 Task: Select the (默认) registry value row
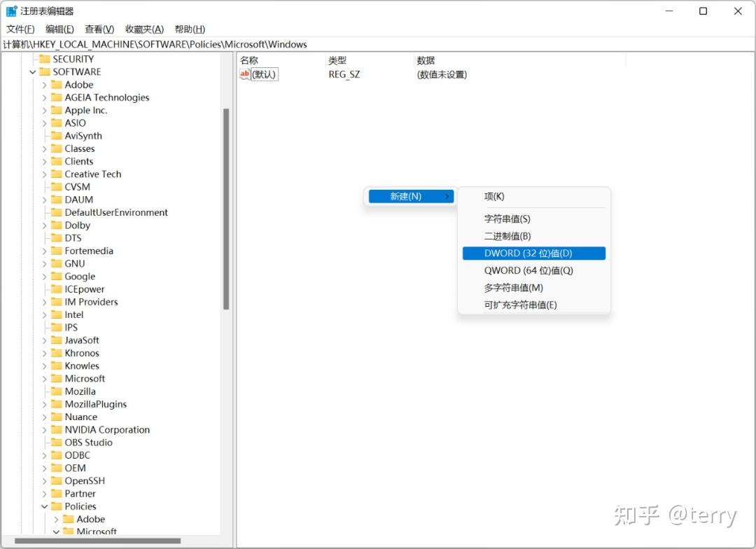tap(264, 74)
